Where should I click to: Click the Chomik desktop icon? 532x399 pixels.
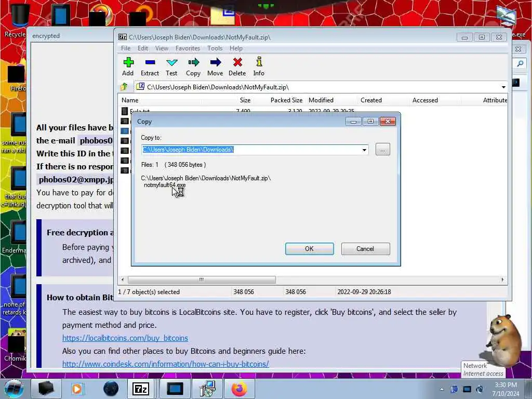click(15, 345)
